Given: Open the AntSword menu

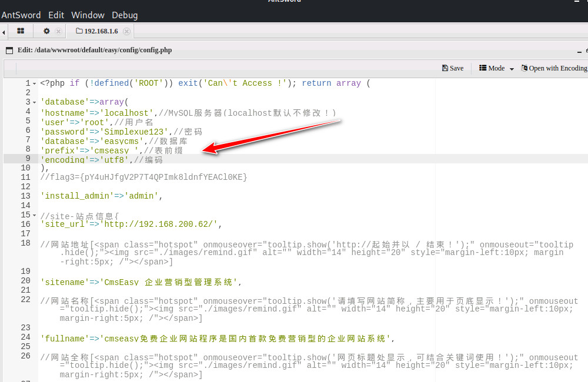Looking at the screenshot, I should 21,15.
